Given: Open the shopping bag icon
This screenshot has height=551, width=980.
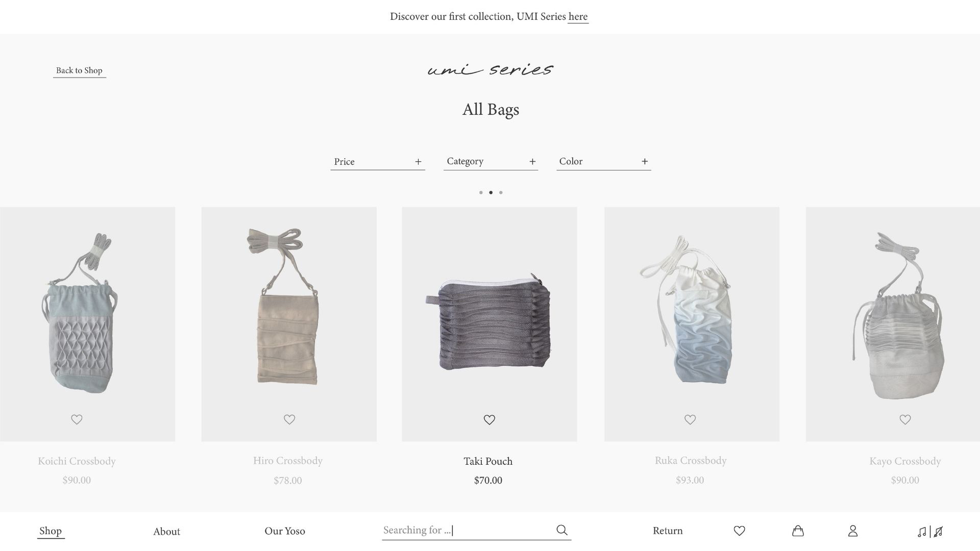Looking at the screenshot, I should (x=798, y=531).
